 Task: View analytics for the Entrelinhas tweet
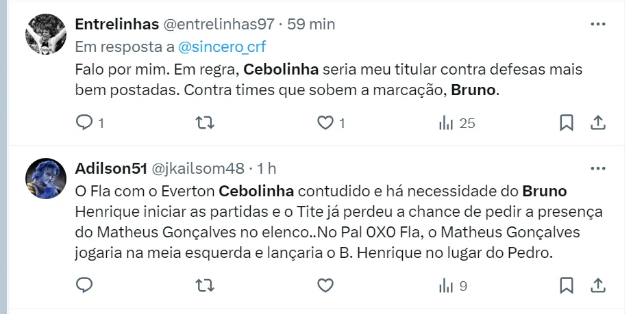pyautogui.click(x=446, y=123)
